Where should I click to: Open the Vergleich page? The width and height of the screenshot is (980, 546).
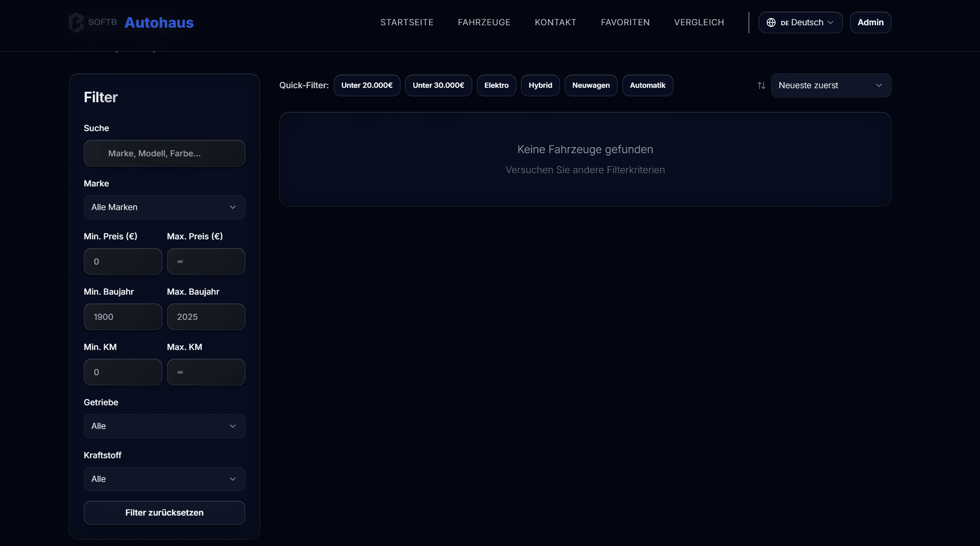pos(699,22)
